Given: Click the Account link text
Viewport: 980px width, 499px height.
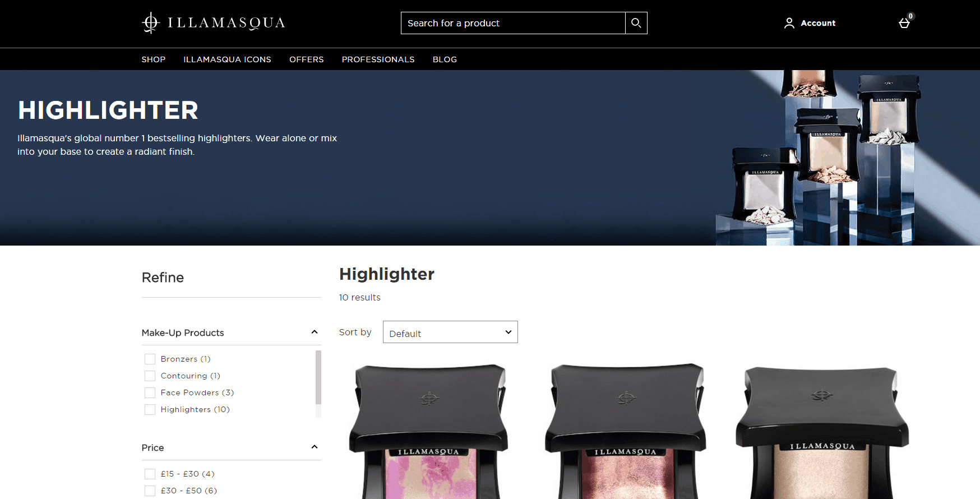Looking at the screenshot, I should click(x=818, y=23).
